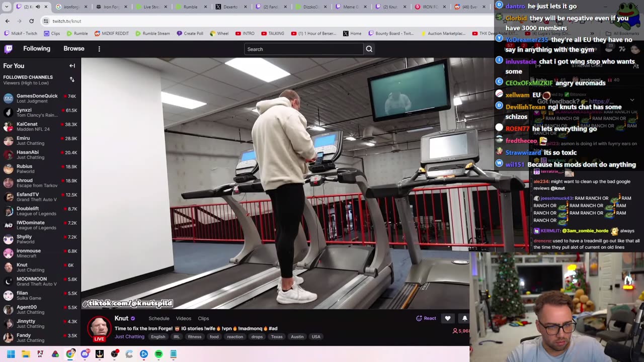Open MOONMOON channel in sidebar
The height and width of the screenshot is (362, 644).
pos(40,282)
